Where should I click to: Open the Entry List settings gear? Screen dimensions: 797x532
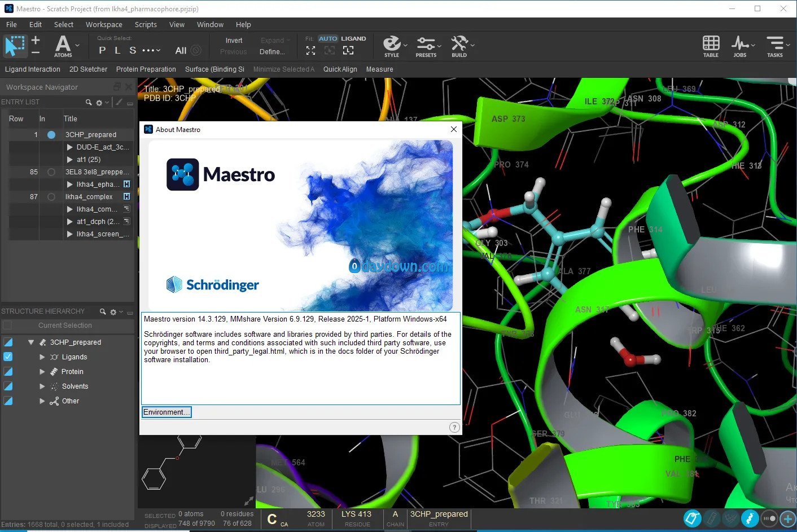(99, 102)
